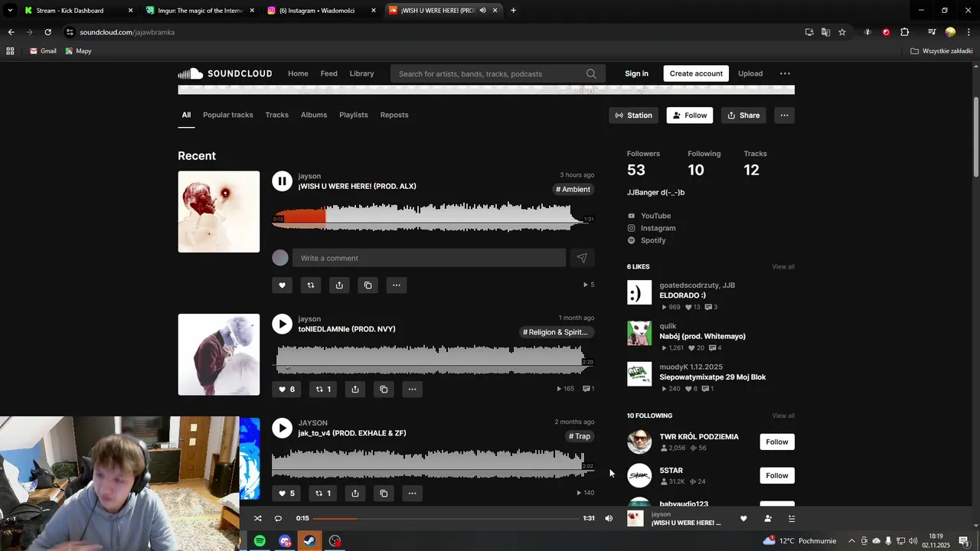The height and width of the screenshot is (551, 980).
Task: View all 6 likes
Action: click(x=783, y=267)
